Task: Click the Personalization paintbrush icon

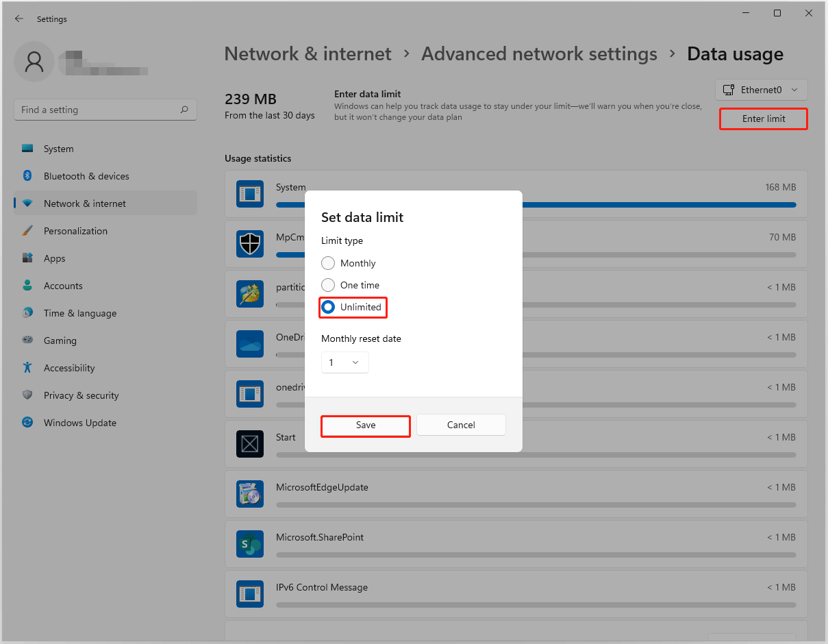Action: (x=27, y=231)
